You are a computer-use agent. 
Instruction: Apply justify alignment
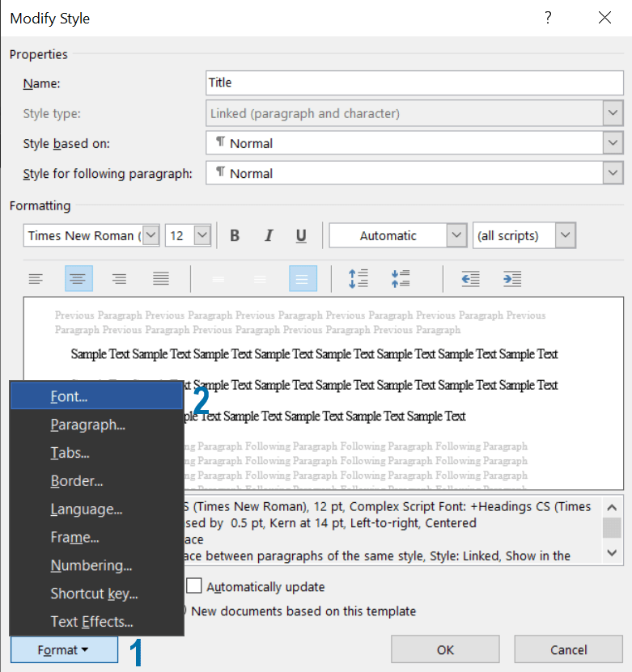coord(161,279)
